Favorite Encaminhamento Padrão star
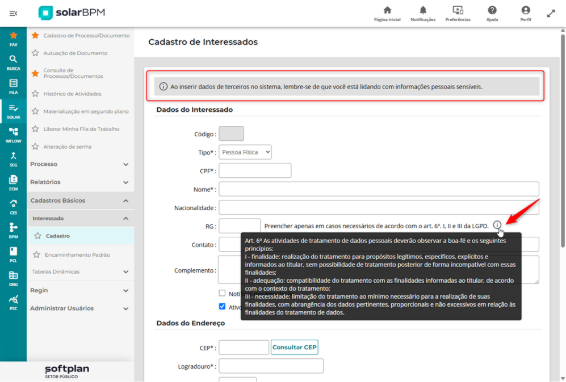 (x=36, y=255)
